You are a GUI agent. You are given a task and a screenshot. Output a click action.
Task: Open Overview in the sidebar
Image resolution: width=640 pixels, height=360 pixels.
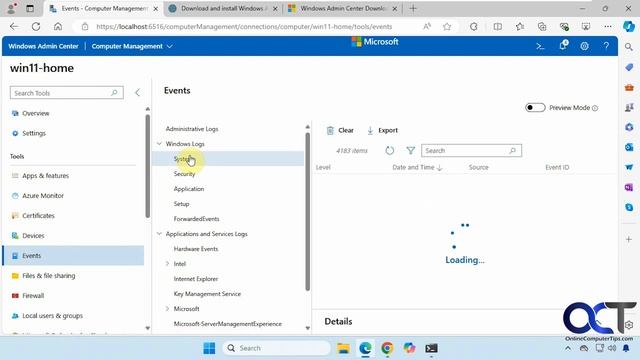(x=73, y=113)
